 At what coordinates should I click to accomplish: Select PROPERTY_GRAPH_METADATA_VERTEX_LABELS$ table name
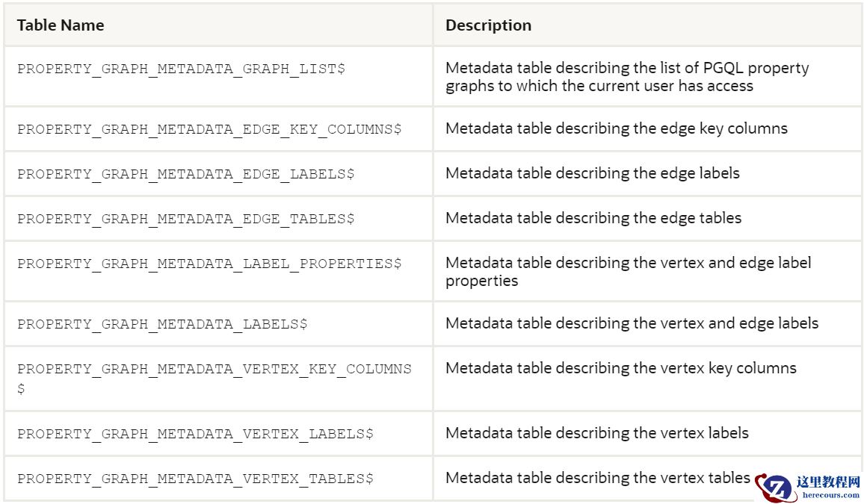pos(195,434)
